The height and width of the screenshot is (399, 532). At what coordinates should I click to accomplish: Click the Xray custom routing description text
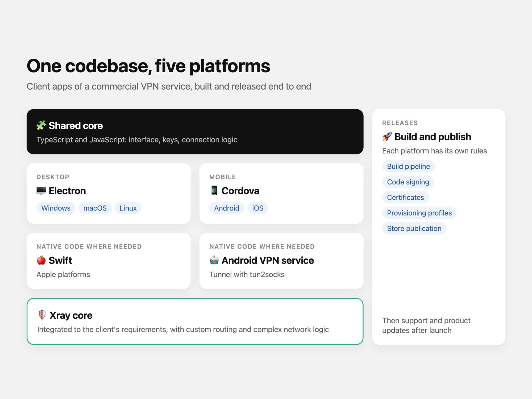click(183, 329)
